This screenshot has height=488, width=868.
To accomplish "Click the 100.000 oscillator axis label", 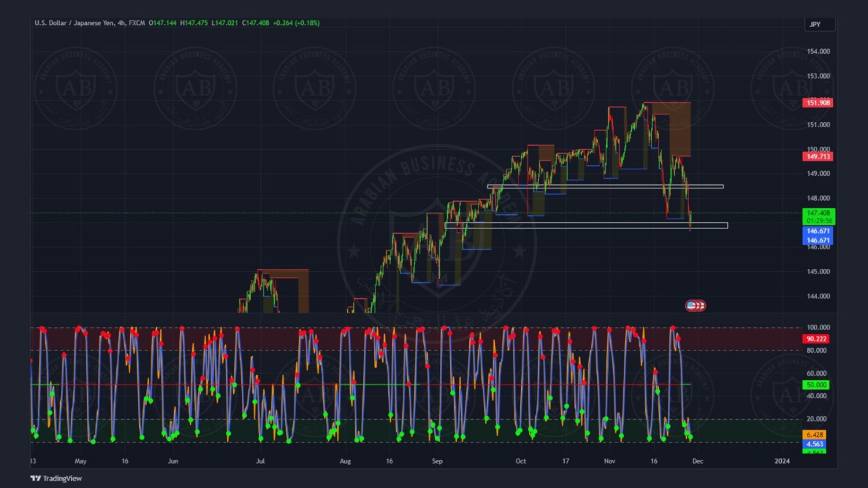I will (818, 327).
